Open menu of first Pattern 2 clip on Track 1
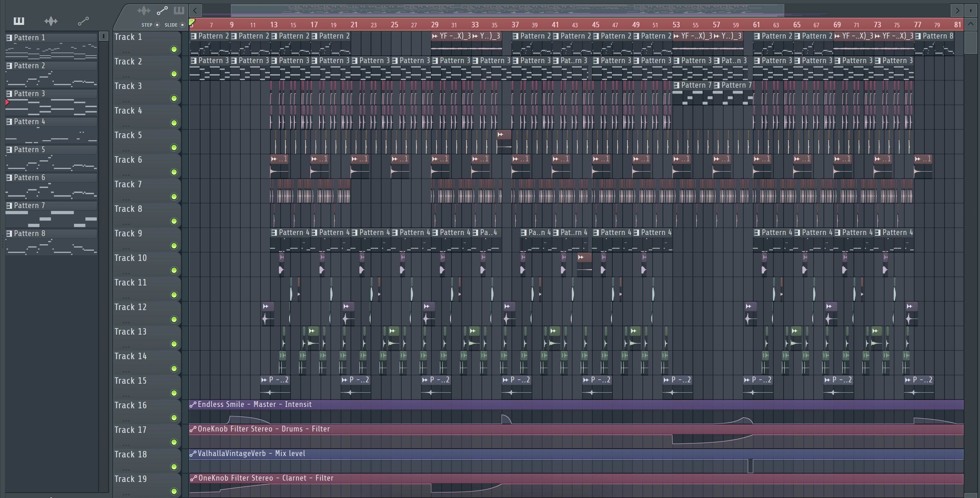The image size is (980, 498). (194, 36)
